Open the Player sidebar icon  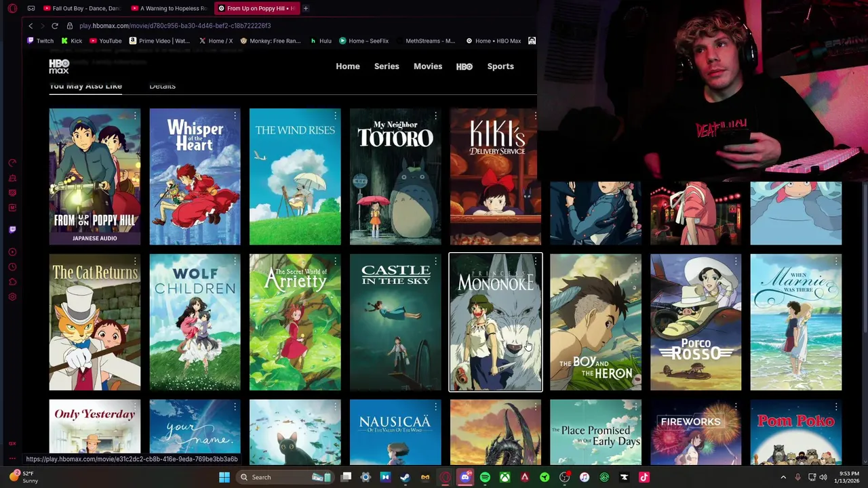click(12, 252)
